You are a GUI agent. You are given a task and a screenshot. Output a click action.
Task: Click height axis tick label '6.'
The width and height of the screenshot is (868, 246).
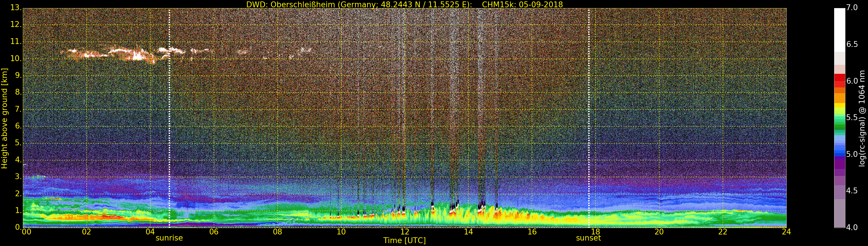click(18, 126)
